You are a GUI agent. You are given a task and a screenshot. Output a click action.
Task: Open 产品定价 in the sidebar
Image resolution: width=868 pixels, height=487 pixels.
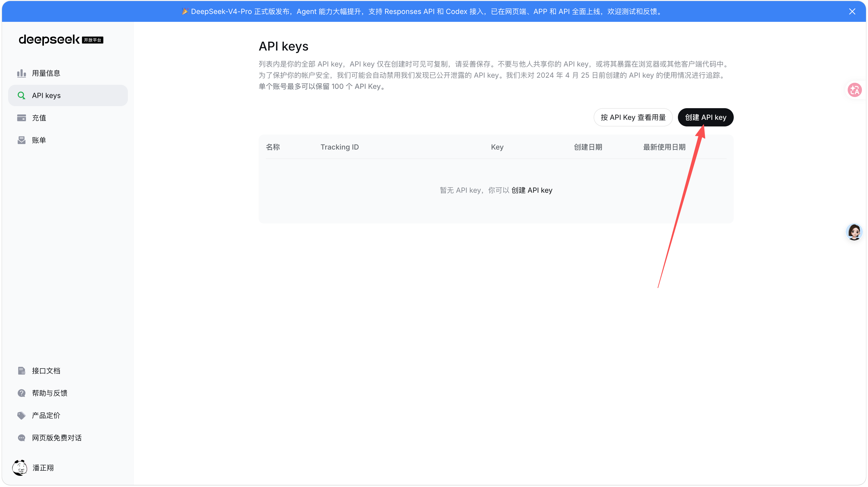tap(68, 415)
